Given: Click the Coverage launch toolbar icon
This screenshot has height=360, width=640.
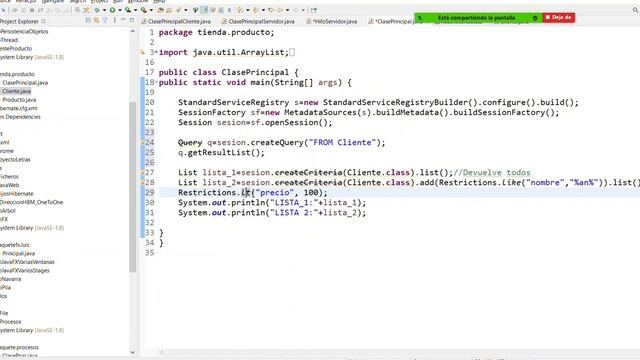Looking at the screenshot, I should [128, 10].
